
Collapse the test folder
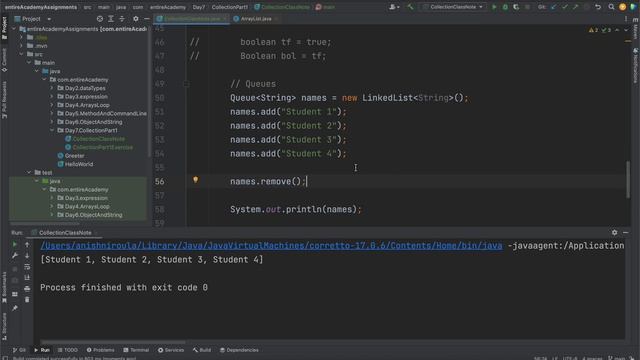coord(29,172)
